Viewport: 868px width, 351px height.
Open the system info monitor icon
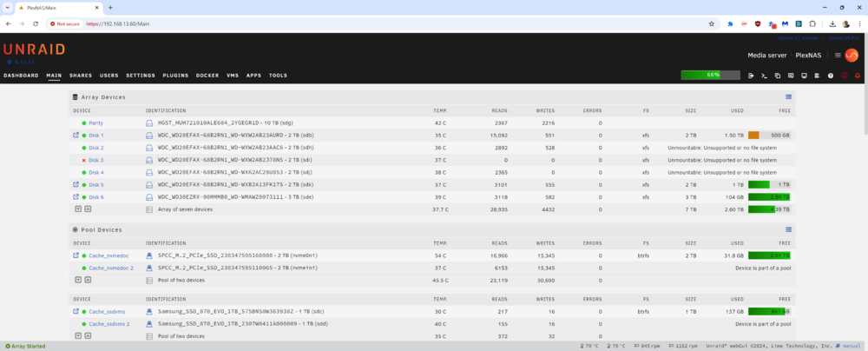click(x=804, y=76)
